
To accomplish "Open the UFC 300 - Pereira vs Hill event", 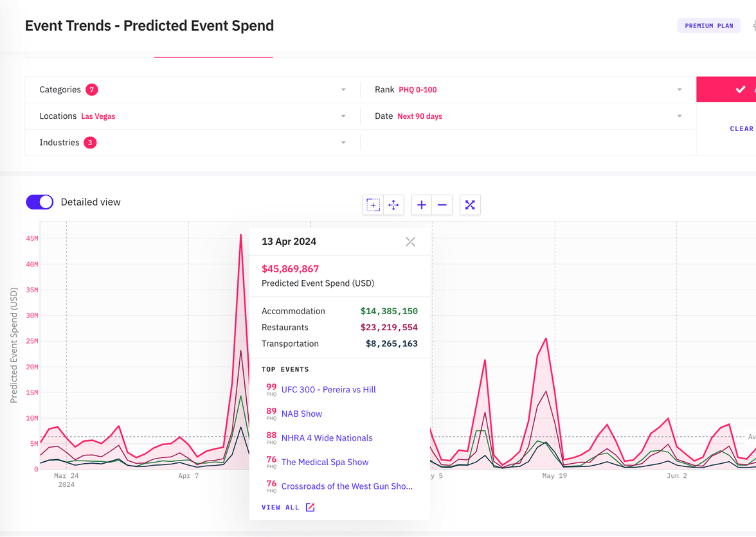I will (x=328, y=389).
